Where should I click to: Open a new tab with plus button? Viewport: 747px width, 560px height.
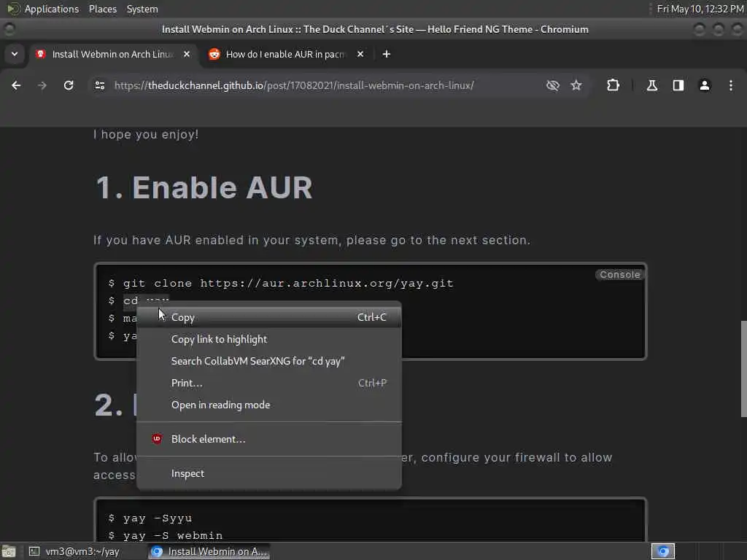point(387,54)
